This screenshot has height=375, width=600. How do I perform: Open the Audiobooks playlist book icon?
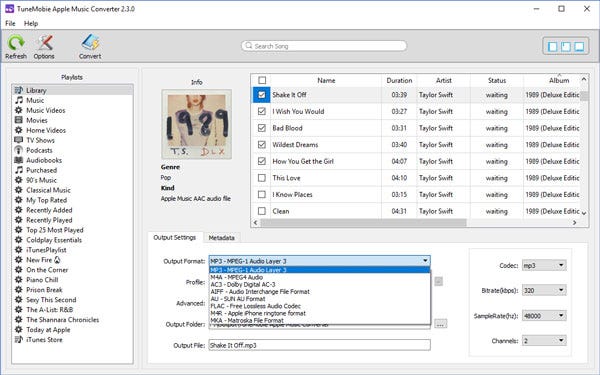pos(18,160)
